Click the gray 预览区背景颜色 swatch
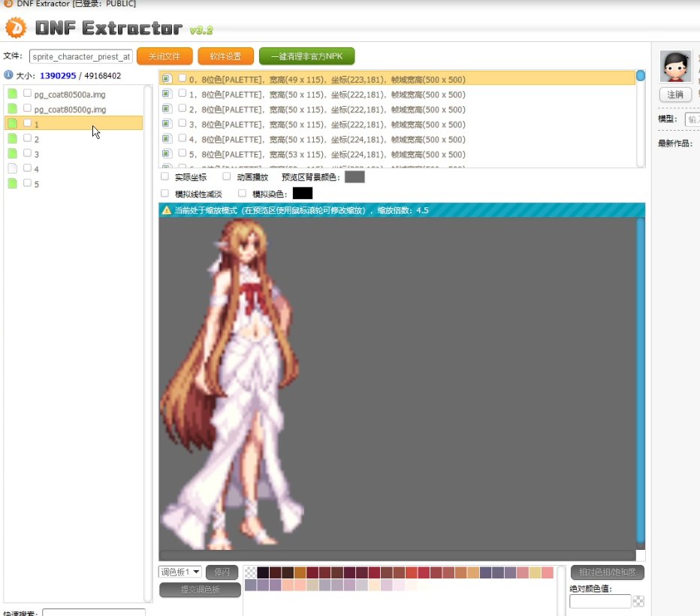Screen dimensions: 700x616 (355, 177)
